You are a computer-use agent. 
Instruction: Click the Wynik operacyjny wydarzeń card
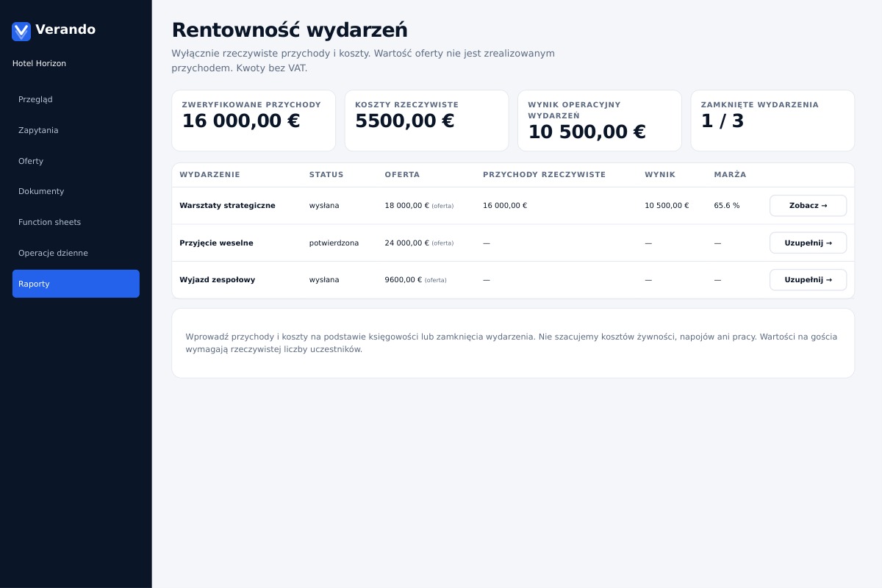pyautogui.click(x=600, y=121)
